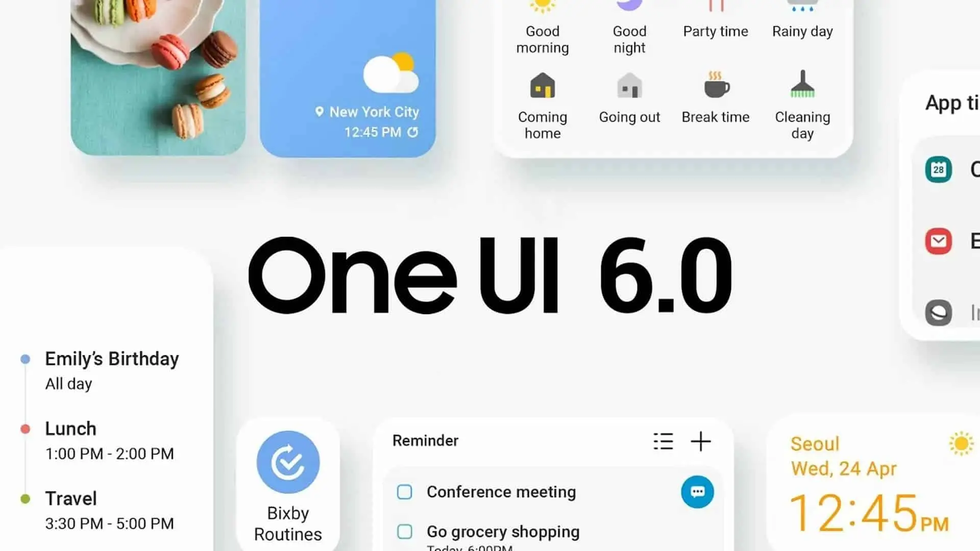Expand the Reminder list view
This screenshot has width=980, height=551.
pyautogui.click(x=663, y=441)
